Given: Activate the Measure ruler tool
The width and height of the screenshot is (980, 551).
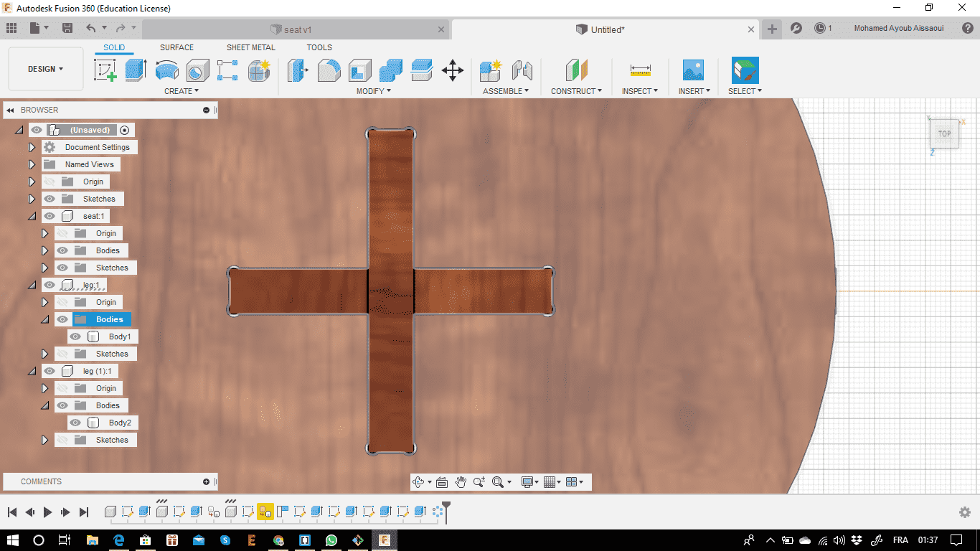Looking at the screenshot, I should [x=640, y=70].
